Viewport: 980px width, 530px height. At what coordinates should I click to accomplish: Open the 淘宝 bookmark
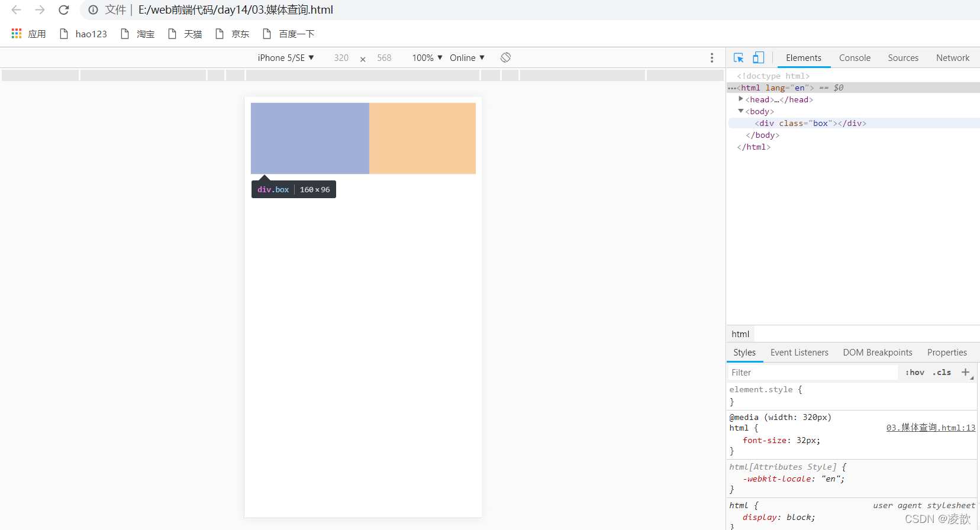tap(137, 34)
